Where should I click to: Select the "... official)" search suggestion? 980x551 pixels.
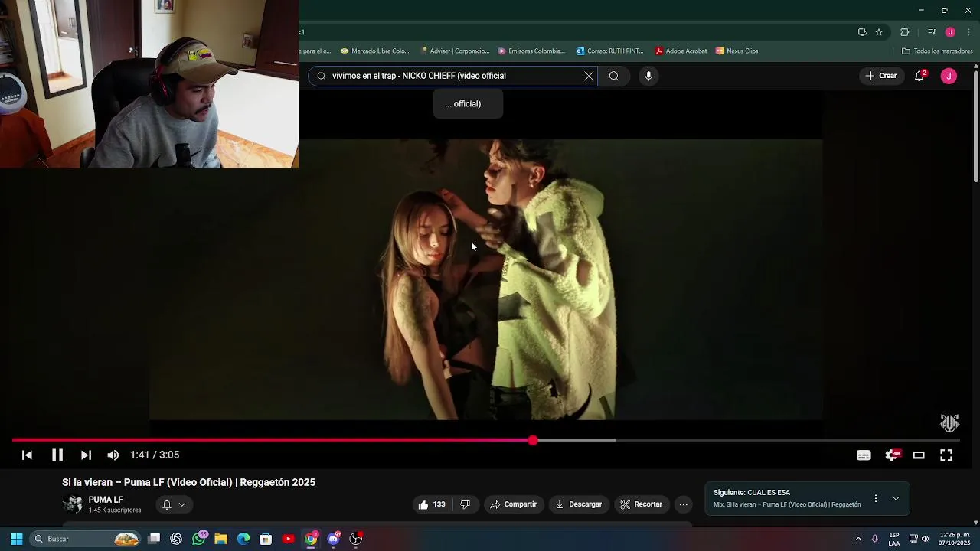[x=468, y=104]
